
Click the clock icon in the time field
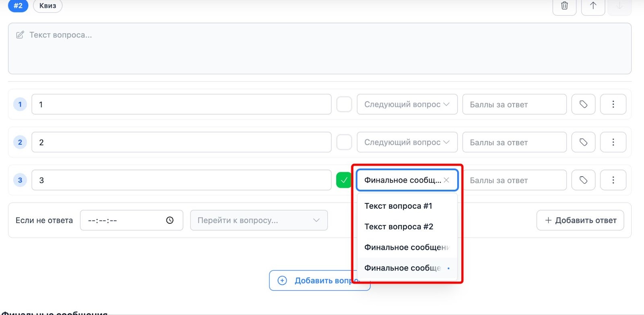[x=170, y=220]
